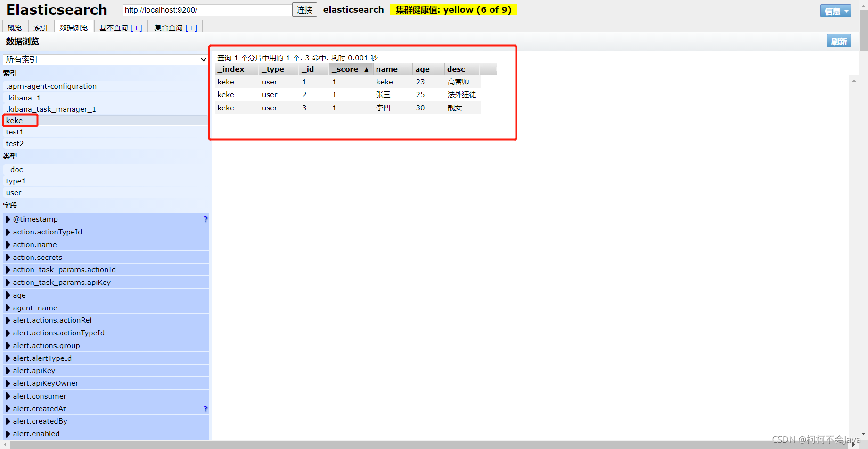The width and height of the screenshot is (868, 449).
Task: Click the results pane scroll up arrow
Action: point(854,81)
